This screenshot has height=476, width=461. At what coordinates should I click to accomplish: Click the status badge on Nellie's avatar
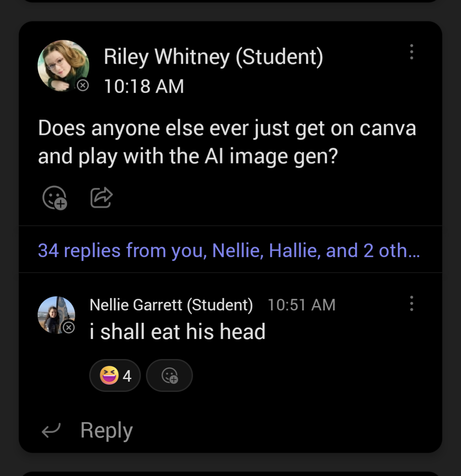pyautogui.click(x=69, y=327)
